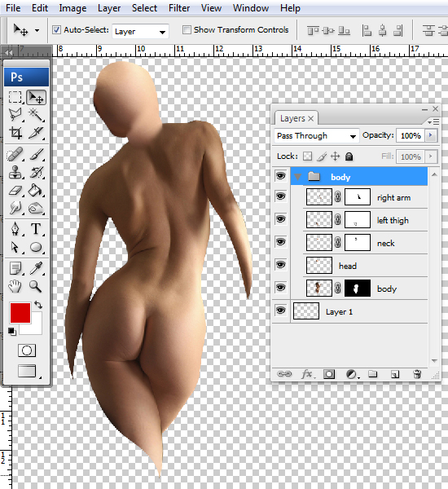Toggle Quick Mask mode
The height and width of the screenshot is (489, 448).
tap(27, 350)
